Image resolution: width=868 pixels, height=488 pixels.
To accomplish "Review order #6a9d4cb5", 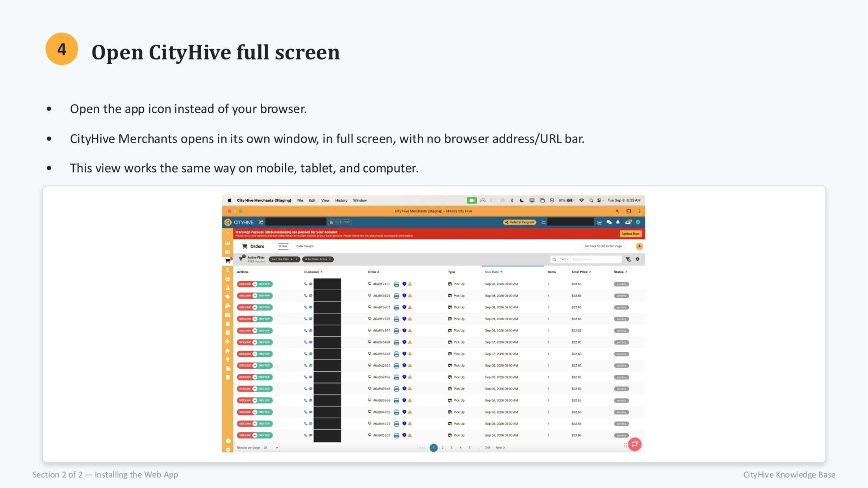I will pyautogui.click(x=265, y=412).
